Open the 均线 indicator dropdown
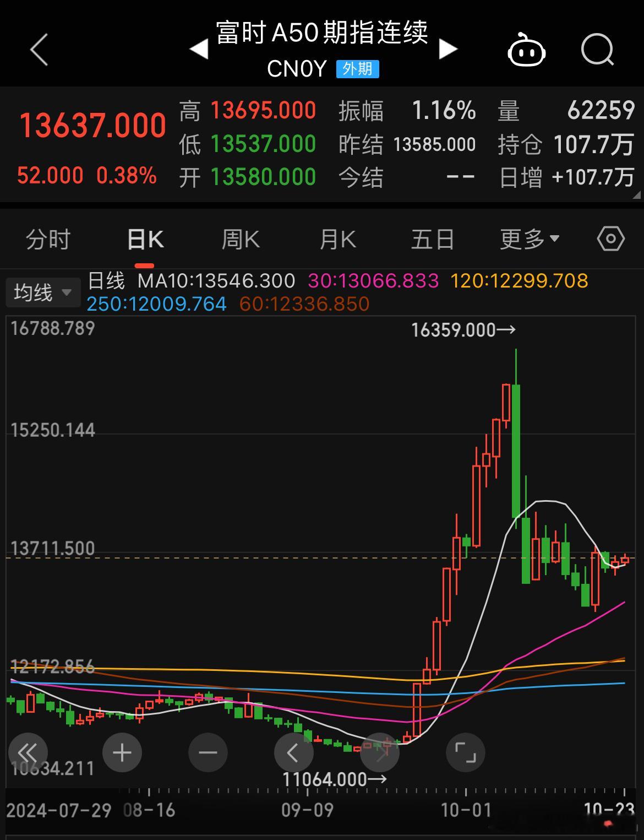Screen dimensions: 644x840 click(x=43, y=292)
